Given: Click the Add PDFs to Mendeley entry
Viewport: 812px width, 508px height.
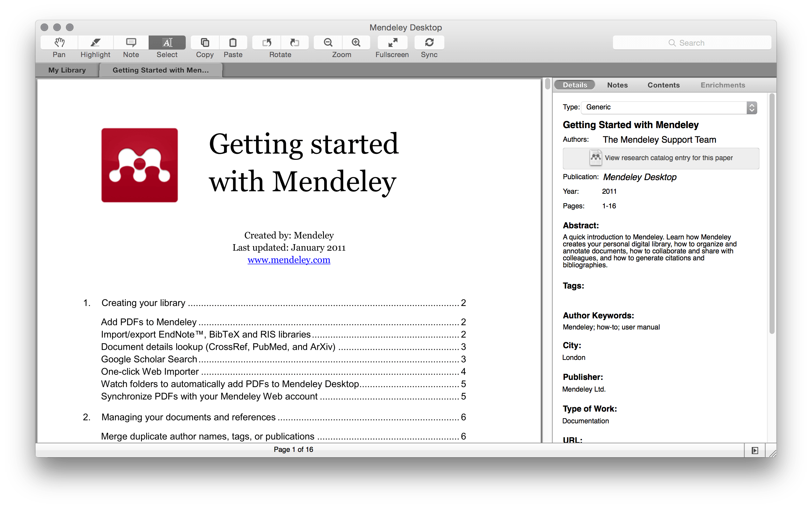Looking at the screenshot, I should [283, 322].
